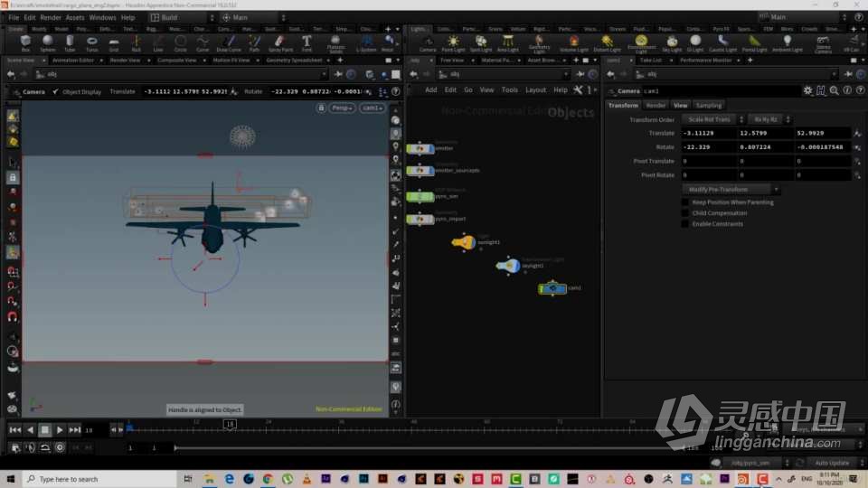Click the Rotate Y value field

point(765,147)
